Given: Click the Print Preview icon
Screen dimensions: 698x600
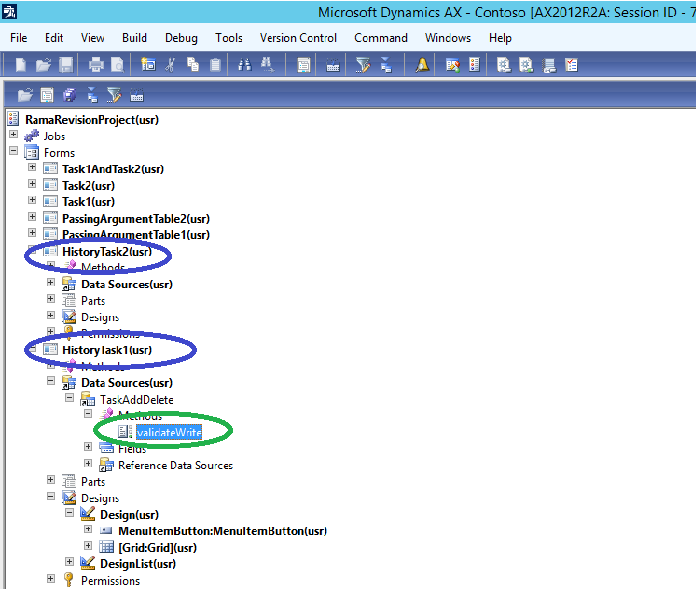Looking at the screenshot, I should click(x=118, y=65).
